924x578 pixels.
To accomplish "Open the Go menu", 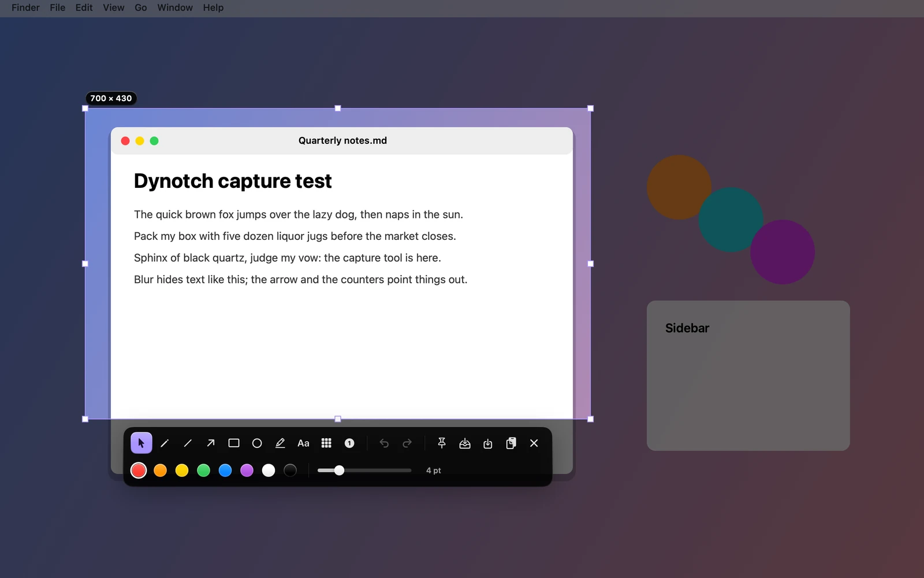I will pos(141,8).
